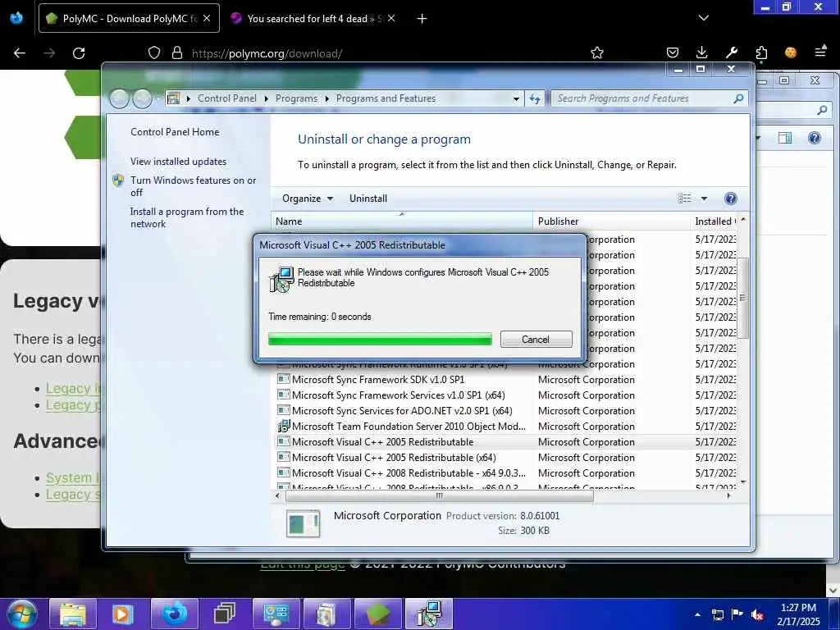Show hidden tray icons arrow

point(697,614)
